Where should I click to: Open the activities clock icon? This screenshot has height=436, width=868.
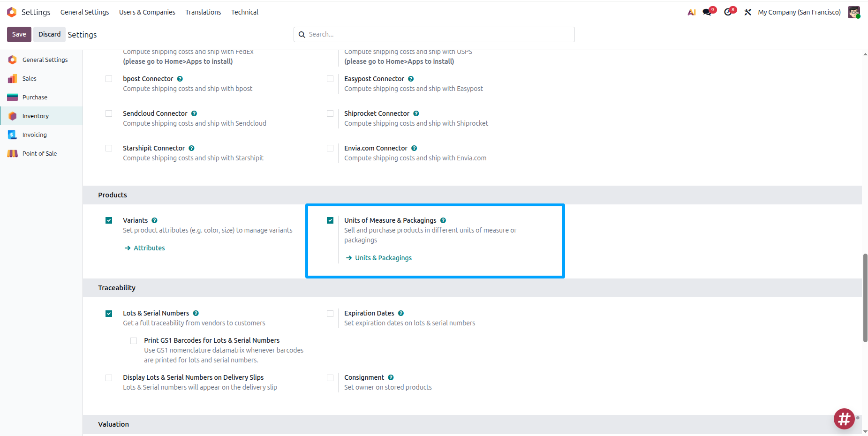click(728, 12)
